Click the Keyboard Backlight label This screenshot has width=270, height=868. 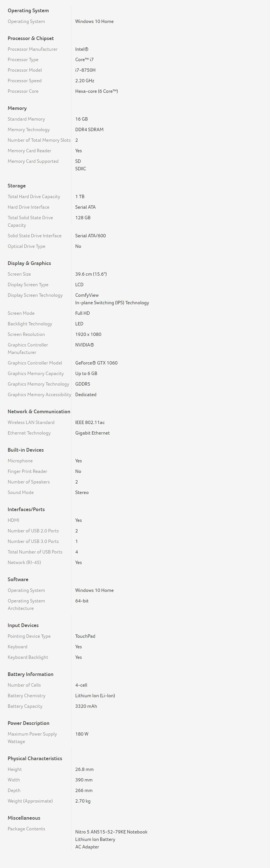click(x=28, y=657)
